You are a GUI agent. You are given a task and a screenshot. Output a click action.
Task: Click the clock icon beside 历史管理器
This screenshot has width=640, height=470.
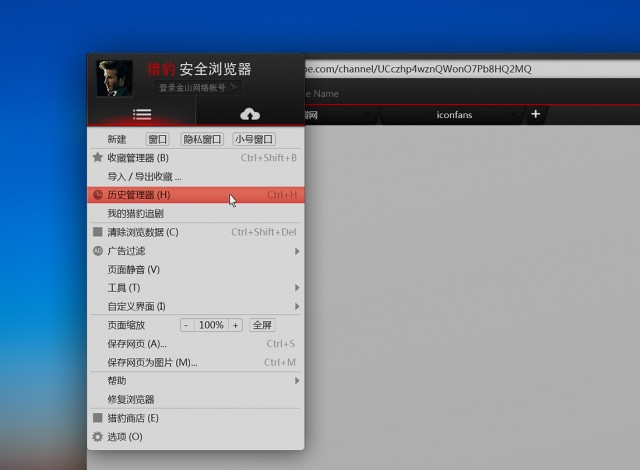98,195
